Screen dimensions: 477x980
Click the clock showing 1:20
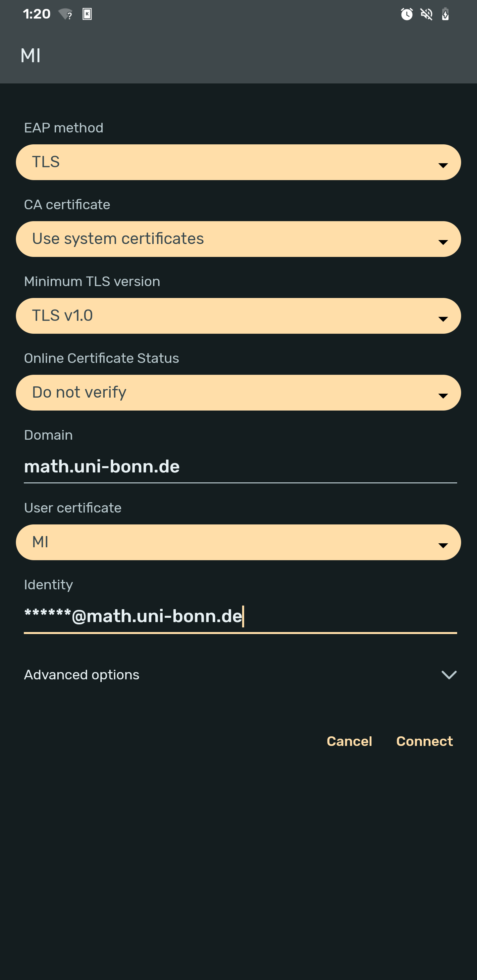tap(36, 14)
